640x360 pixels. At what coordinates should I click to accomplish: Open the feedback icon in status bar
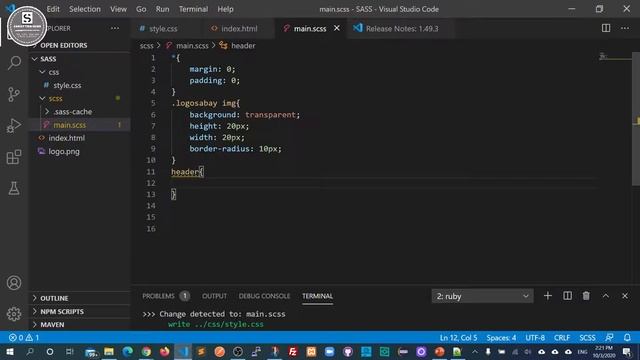coord(609,338)
